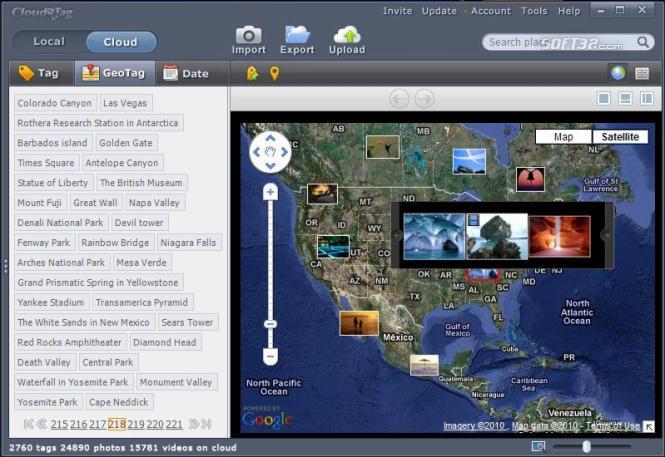Image resolution: width=665 pixels, height=457 pixels.
Task: Switch to thumbnail grid view icon
Action: 642,73
